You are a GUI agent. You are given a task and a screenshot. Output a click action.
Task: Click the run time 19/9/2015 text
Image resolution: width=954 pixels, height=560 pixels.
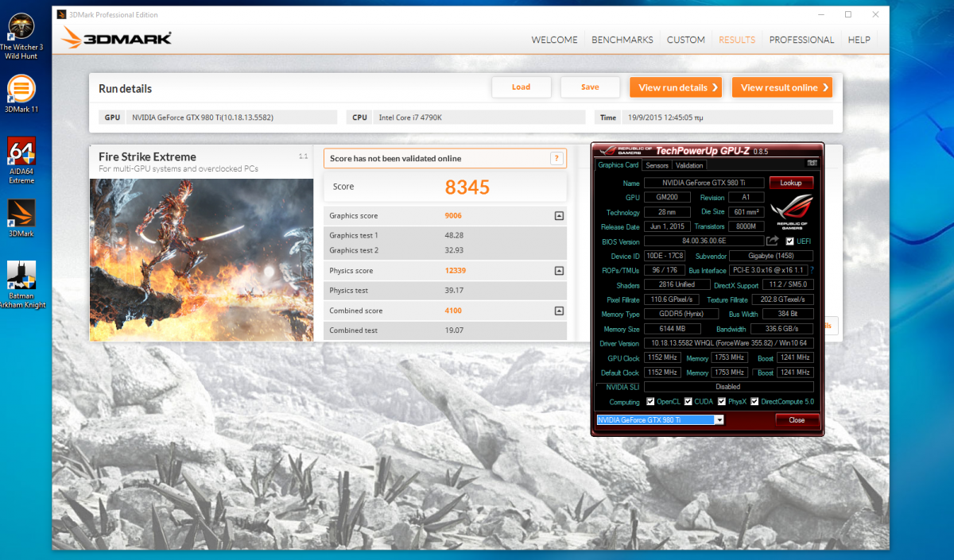pos(665,118)
